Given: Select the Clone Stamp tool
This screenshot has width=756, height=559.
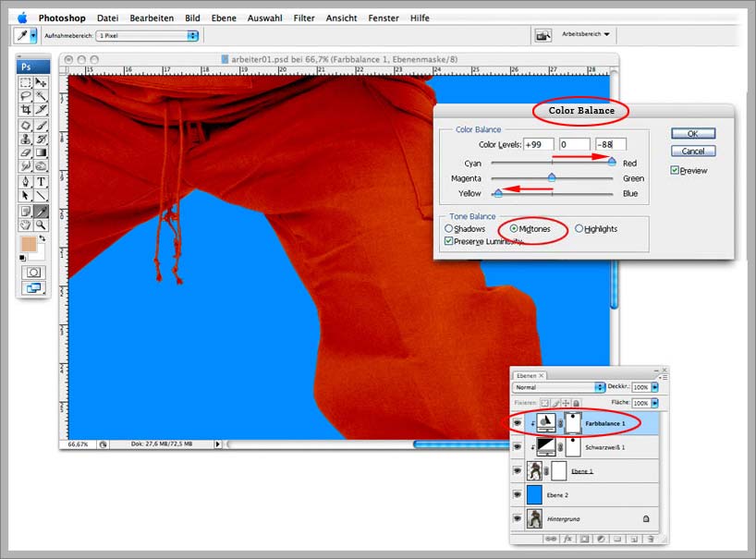Looking at the screenshot, I should 26,140.
